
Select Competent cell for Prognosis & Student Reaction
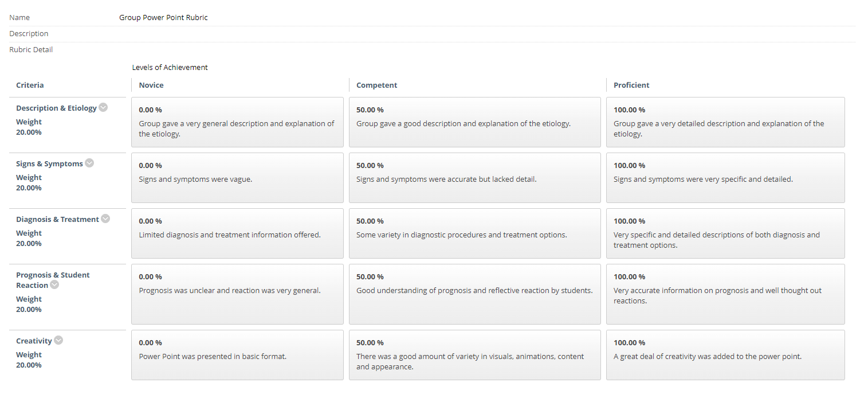pos(475,294)
